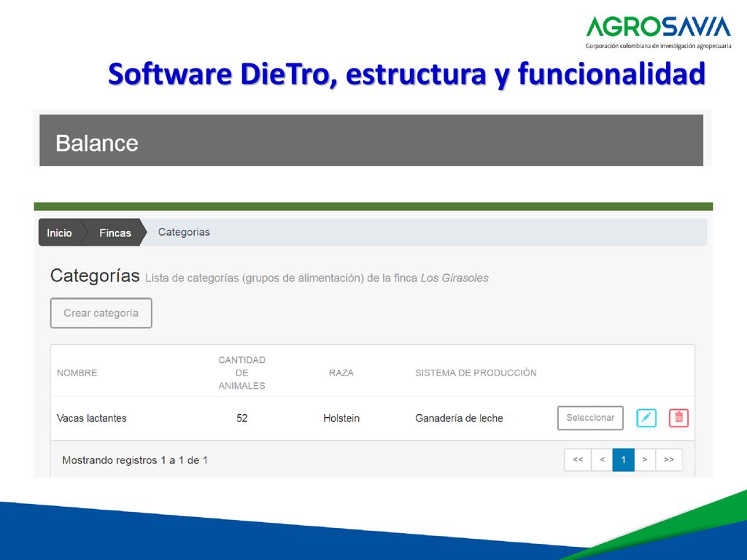The width and height of the screenshot is (747, 560).
Task: Go to previous page with < button
Action: 602,459
